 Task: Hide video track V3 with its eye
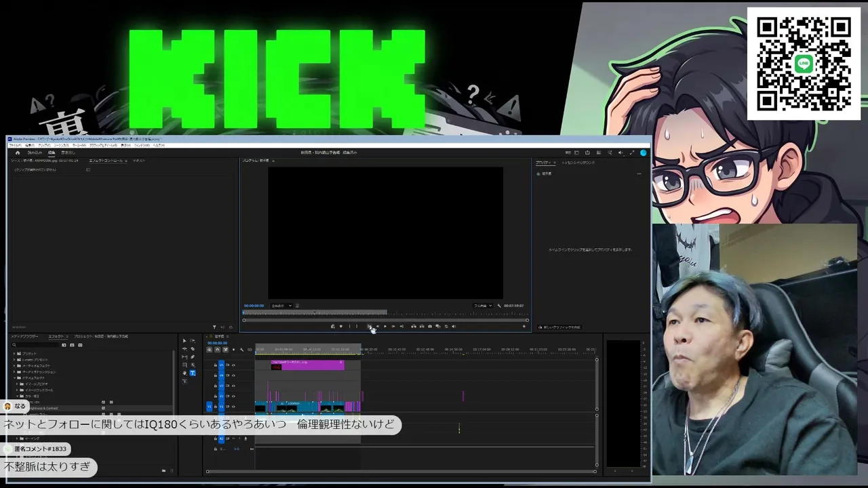tap(234, 386)
